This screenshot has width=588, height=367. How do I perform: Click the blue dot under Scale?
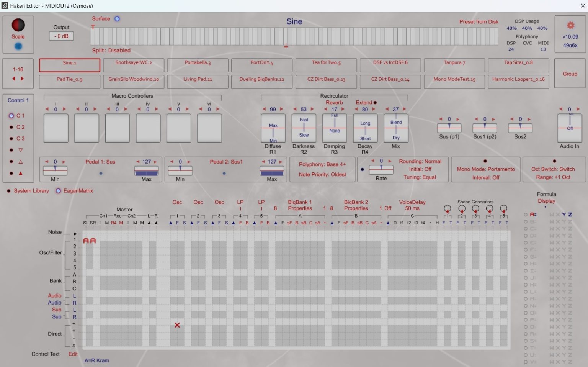[x=18, y=46]
